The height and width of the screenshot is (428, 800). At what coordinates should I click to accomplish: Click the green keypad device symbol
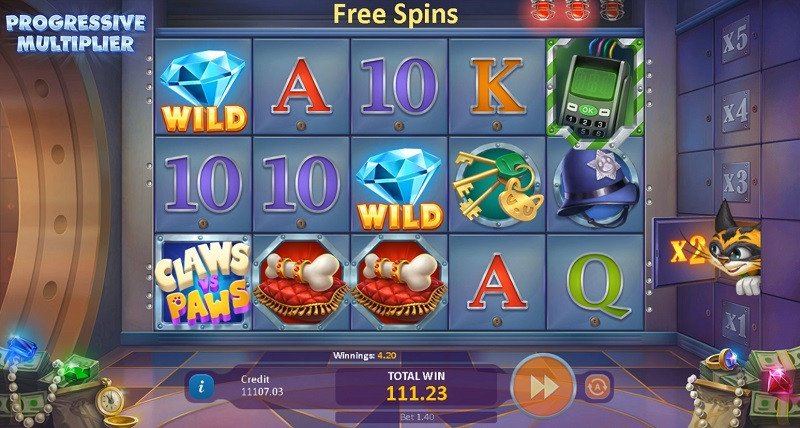tap(595, 88)
